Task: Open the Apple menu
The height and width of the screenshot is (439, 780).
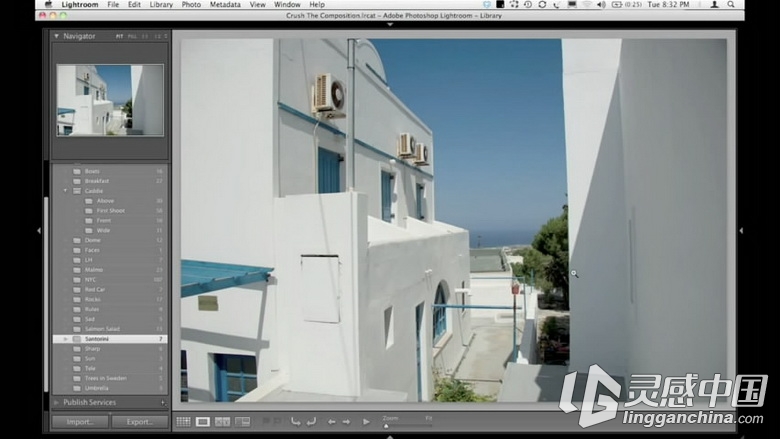Action: click(48, 4)
